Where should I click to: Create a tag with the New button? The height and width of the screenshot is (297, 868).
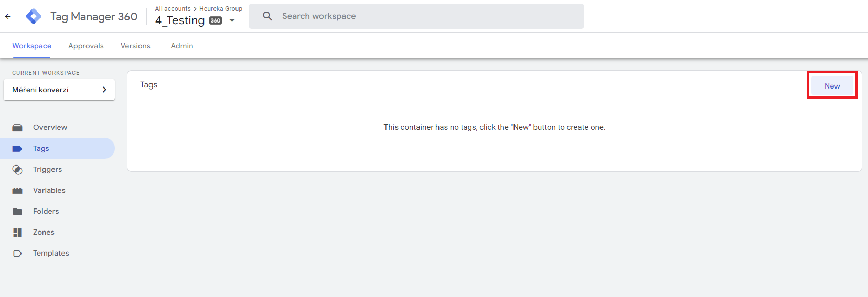tap(832, 86)
